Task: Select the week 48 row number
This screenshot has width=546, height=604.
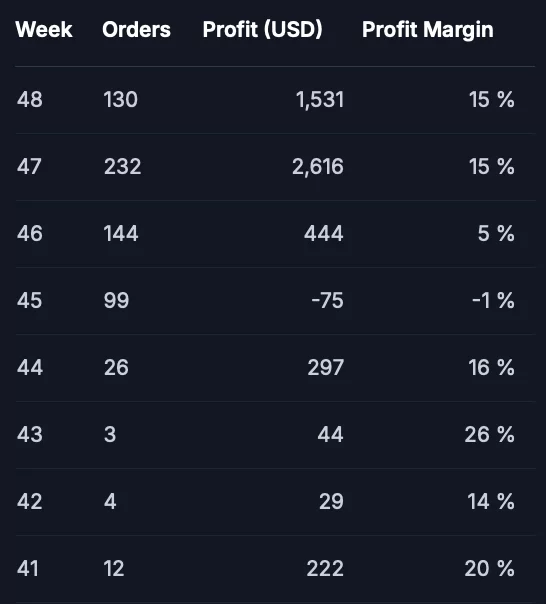Action: 30,100
